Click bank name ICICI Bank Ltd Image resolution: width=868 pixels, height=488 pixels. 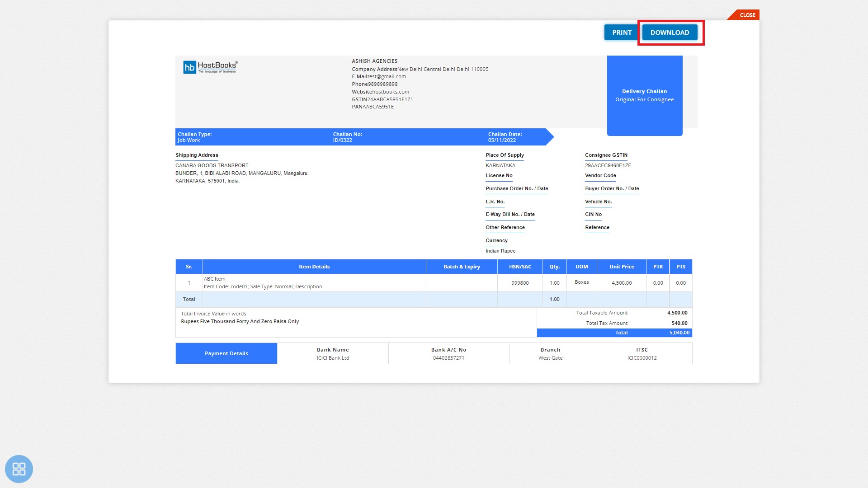333,358
